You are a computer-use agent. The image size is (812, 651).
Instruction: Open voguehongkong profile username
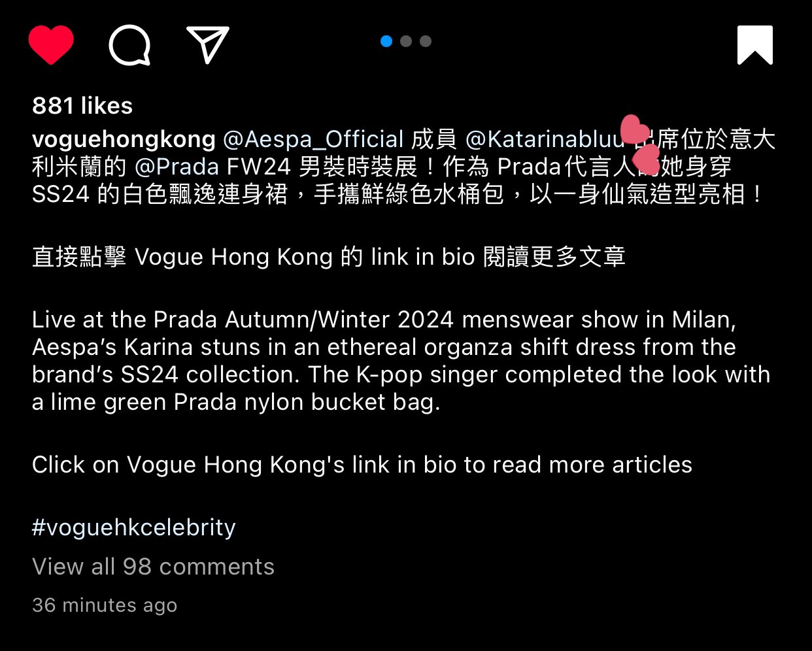124,139
